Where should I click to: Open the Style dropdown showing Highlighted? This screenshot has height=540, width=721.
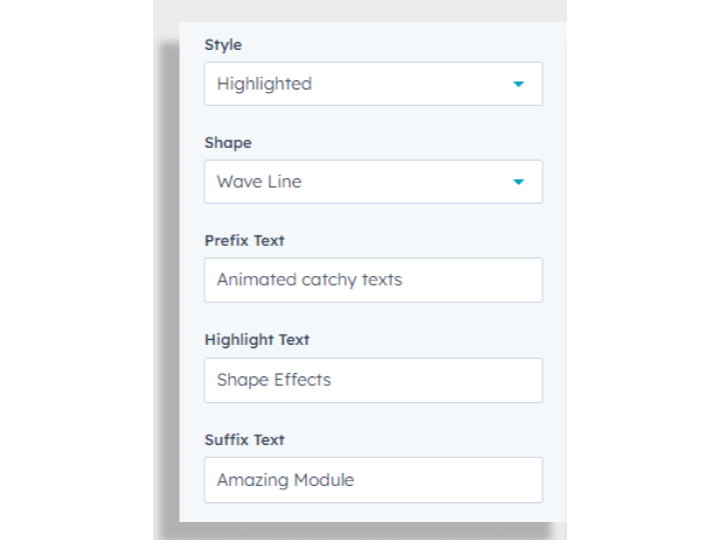point(373,84)
